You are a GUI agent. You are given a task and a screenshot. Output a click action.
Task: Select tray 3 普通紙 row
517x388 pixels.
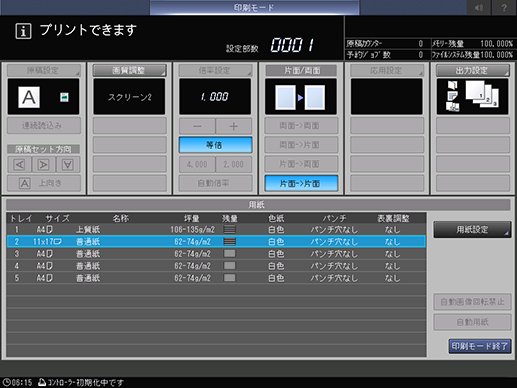click(x=216, y=254)
